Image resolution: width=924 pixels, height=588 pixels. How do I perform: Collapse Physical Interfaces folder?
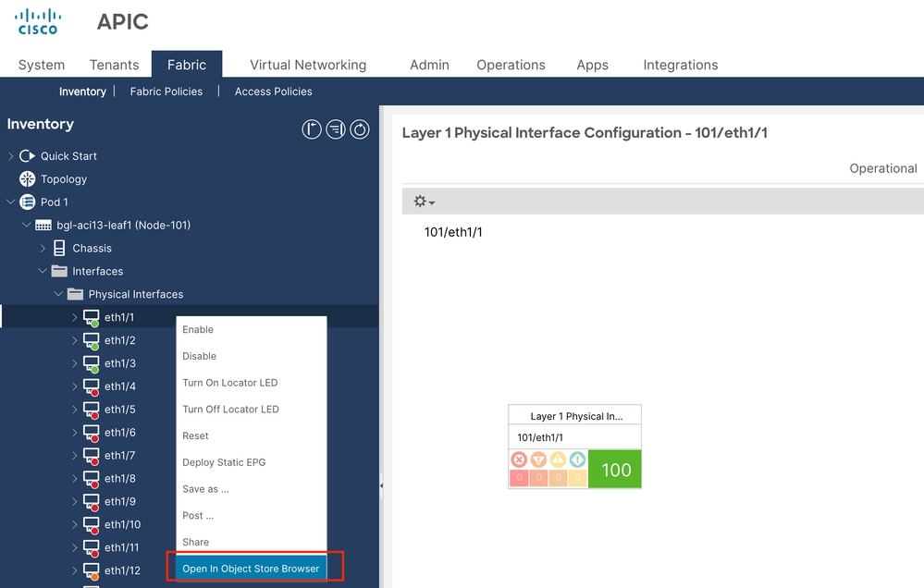tap(58, 294)
